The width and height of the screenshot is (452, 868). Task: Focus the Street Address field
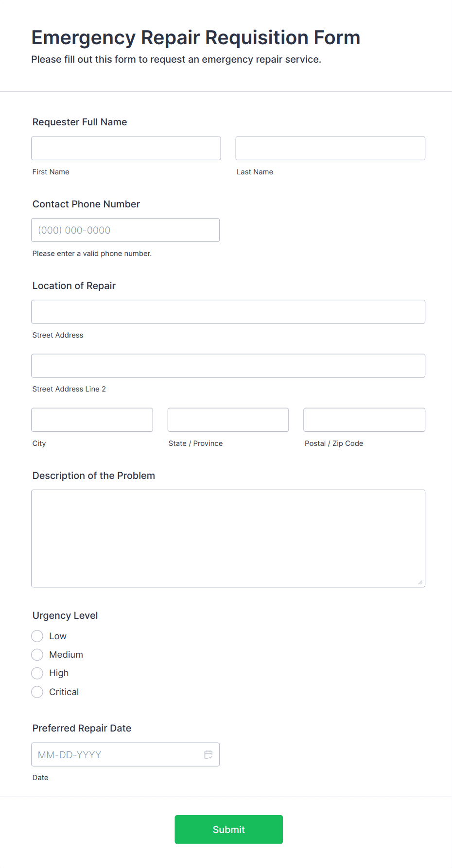(228, 311)
